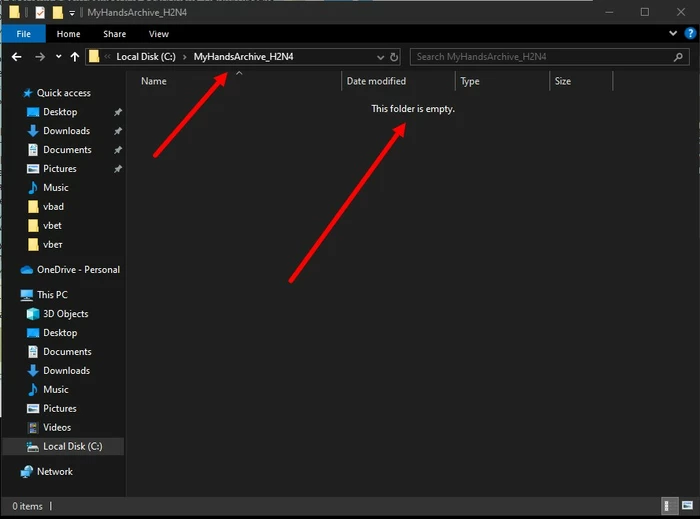Open pinned Desktop under Quick access
This screenshot has height=519, width=700.
tap(60, 112)
